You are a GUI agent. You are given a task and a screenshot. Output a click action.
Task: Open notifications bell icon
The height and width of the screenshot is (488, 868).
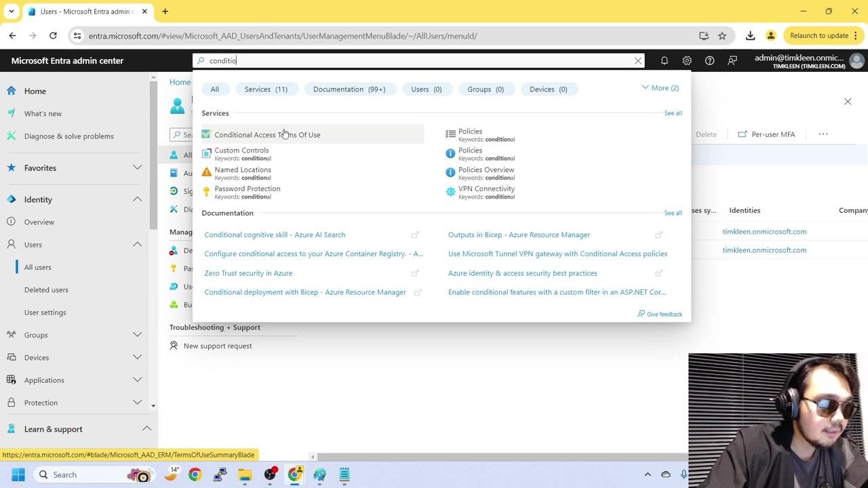tap(665, 61)
